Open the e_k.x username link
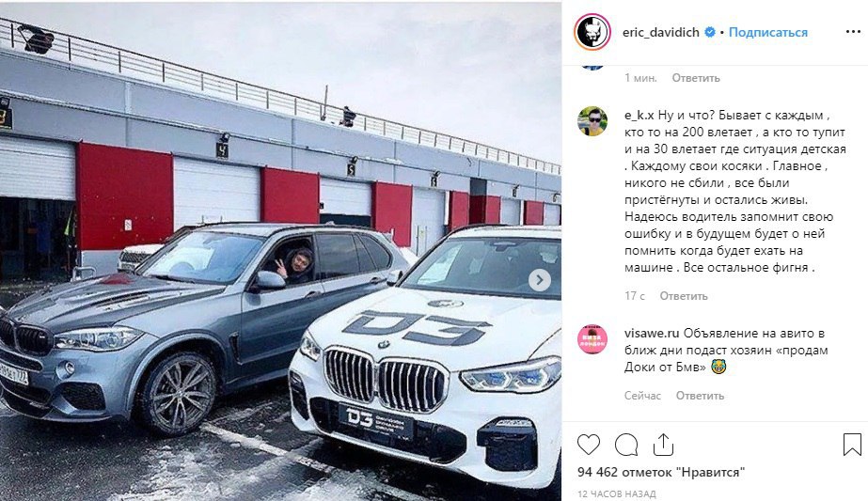Screen dimensions: 868x501 click(x=639, y=116)
